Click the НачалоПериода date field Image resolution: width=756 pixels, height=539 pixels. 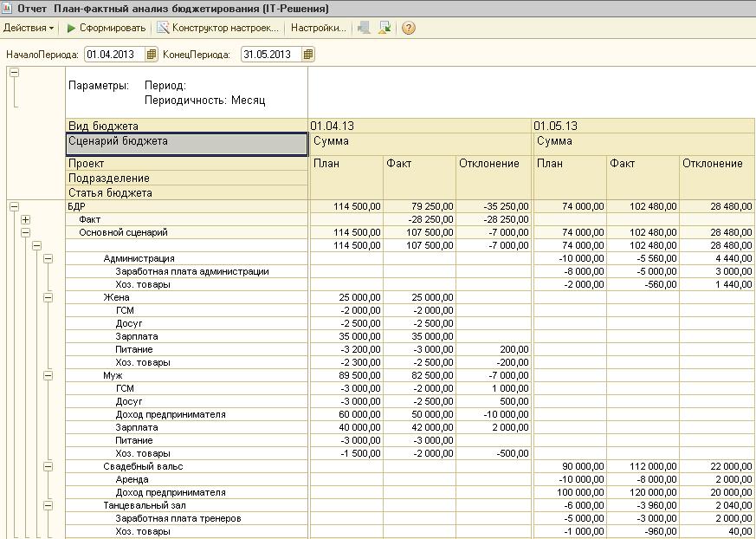tap(114, 55)
